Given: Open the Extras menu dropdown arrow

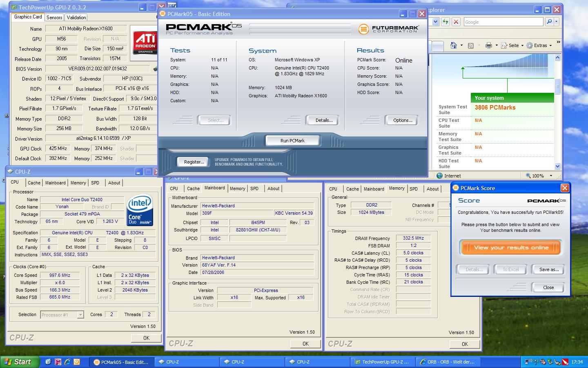Looking at the screenshot, I should [551, 45].
